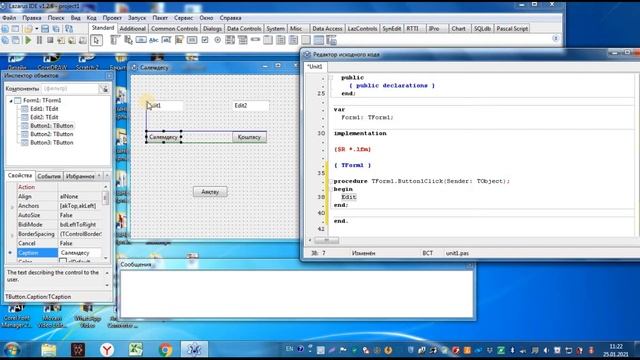This screenshot has width=640, height=360.
Task: Select the TMemo component icon
Action: pyautogui.click(x=179, y=40)
